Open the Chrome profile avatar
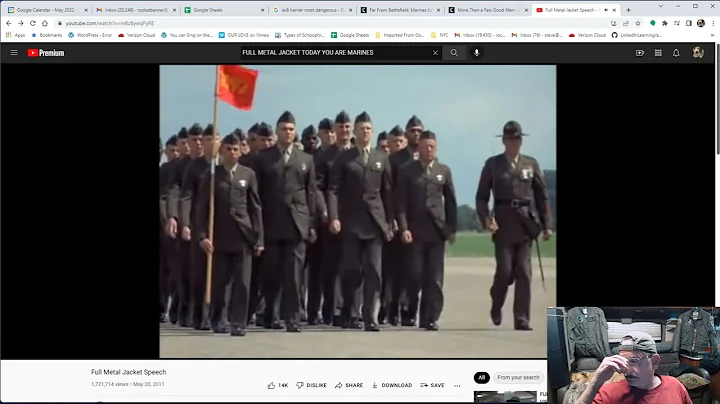This screenshot has width=720, height=404. [x=701, y=23]
